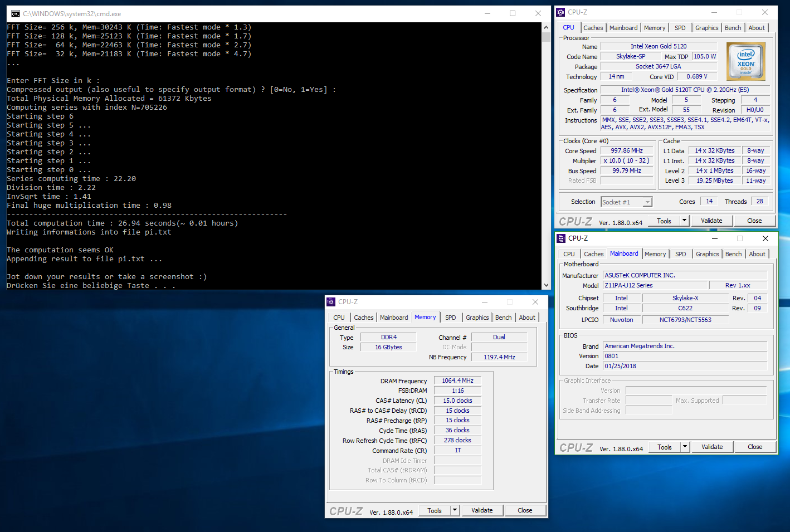This screenshot has width=790, height=532.
Task: Select the SPD tab in top CPU window
Action: click(x=680, y=28)
